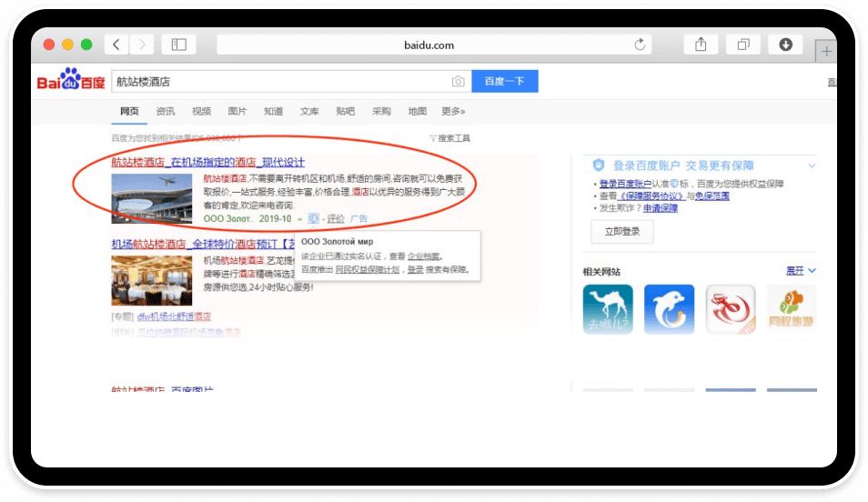Open the 机场航站楼酒店_全球特价酒店预订 result
The height and width of the screenshot is (502, 868).
[203, 244]
